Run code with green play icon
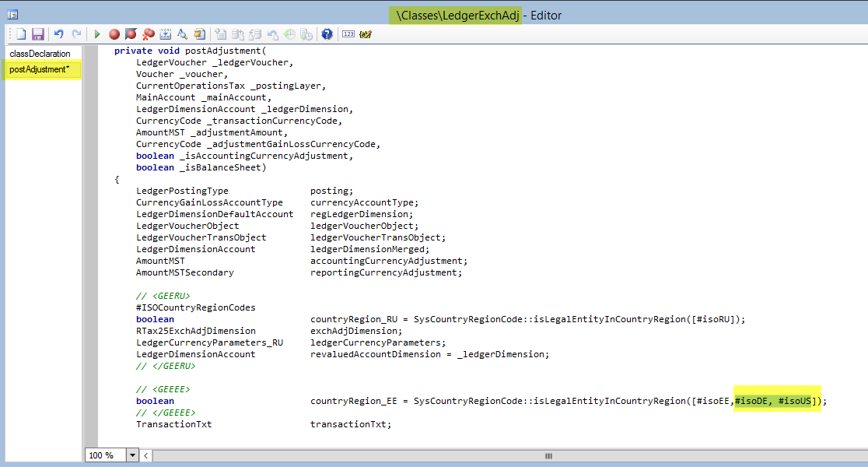The image size is (868, 467). [x=97, y=34]
